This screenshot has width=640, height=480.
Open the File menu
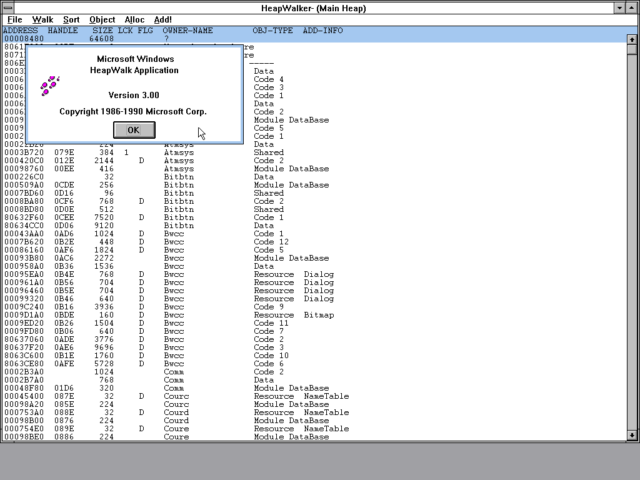point(15,20)
